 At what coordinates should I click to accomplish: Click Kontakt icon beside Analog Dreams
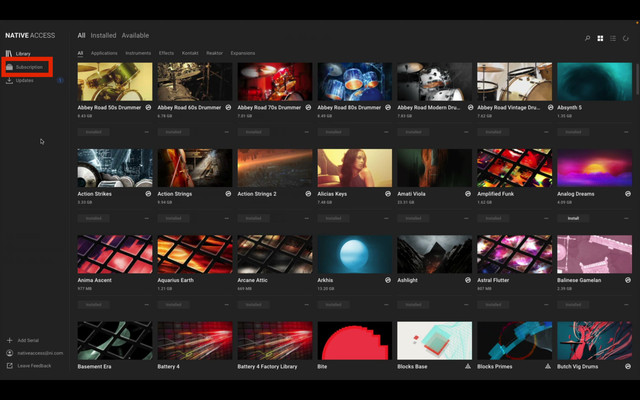pyautogui.click(x=628, y=194)
